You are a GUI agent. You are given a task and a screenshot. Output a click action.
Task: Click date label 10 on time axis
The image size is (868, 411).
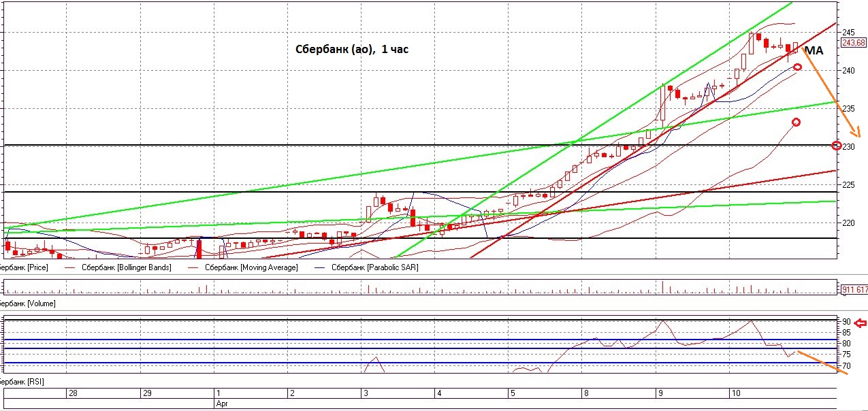point(735,393)
